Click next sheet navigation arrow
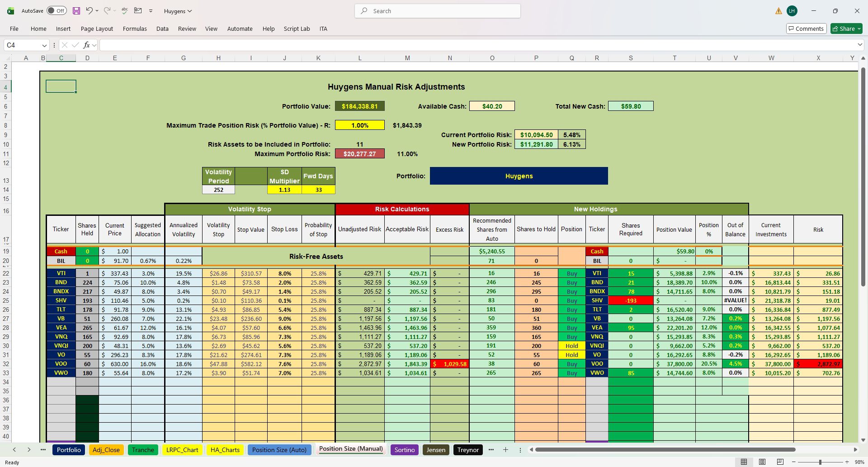This screenshot has height=467, width=868. pyautogui.click(x=29, y=450)
